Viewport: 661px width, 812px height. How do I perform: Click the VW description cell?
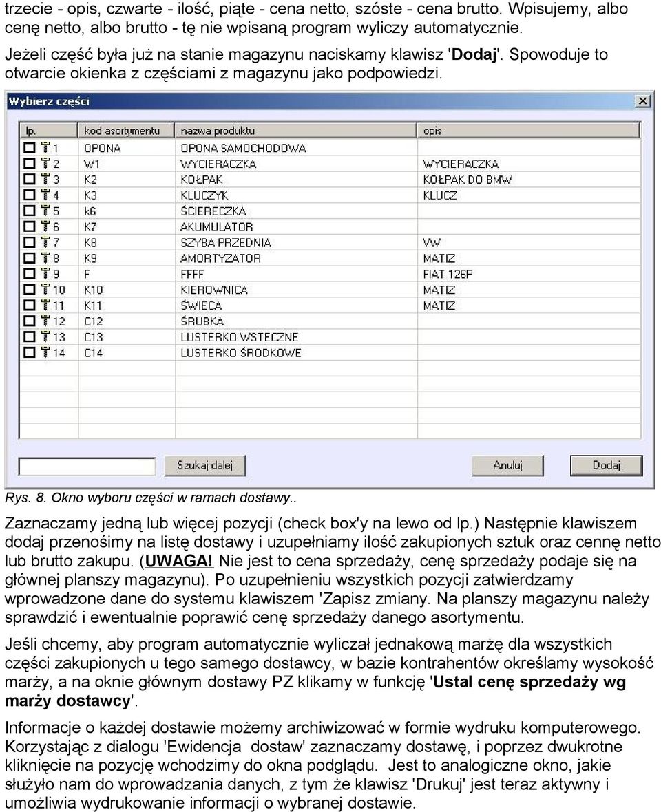click(x=432, y=242)
